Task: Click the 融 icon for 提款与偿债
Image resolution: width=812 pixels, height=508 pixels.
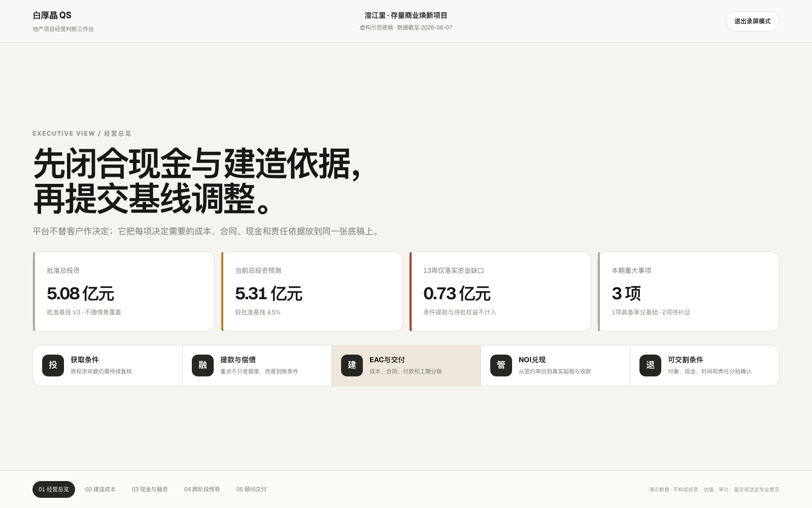Action: [x=202, y=365]
